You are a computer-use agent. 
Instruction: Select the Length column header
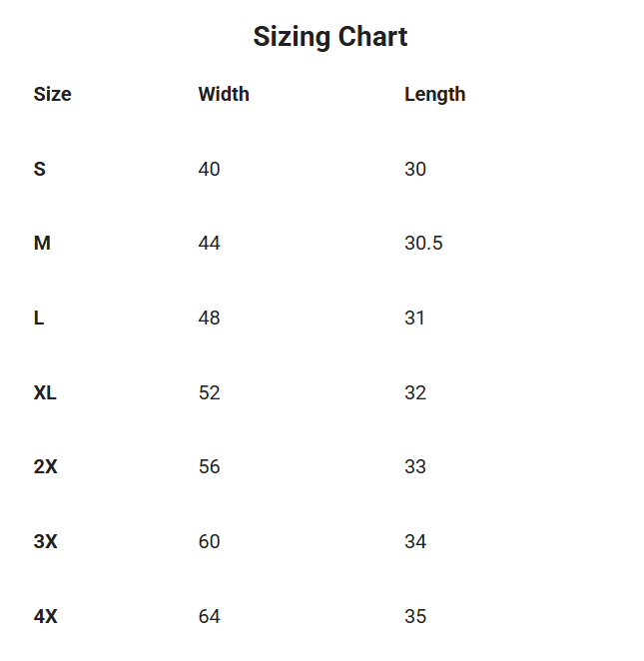pyautogui.click(x=434, y=94)
